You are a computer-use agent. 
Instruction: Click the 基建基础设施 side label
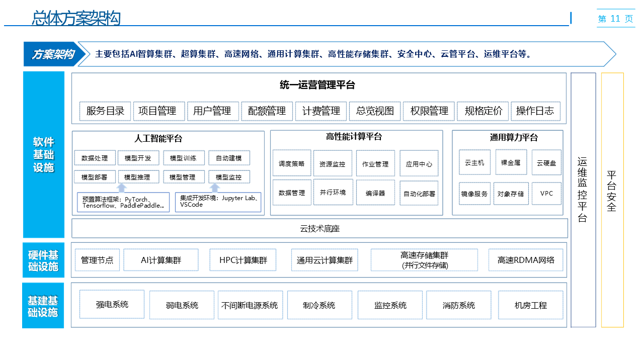tap(43, 305)
